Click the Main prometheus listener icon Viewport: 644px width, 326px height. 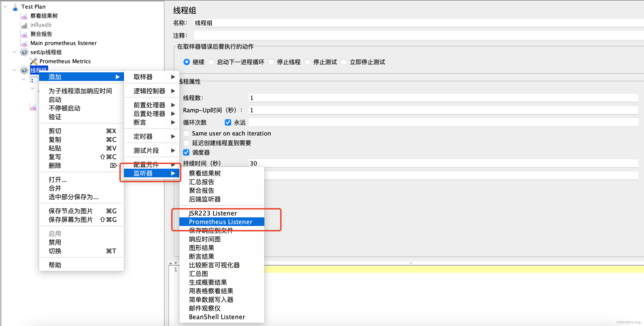tap(24, 43)
